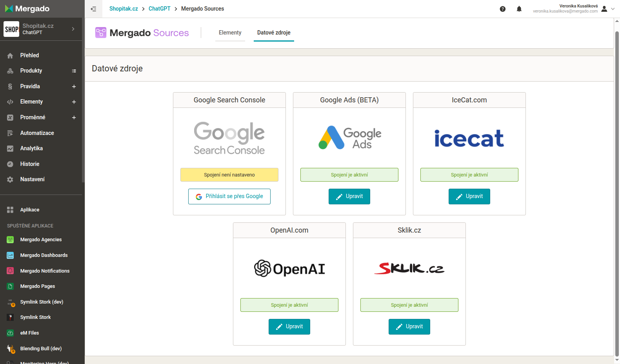Click the Sklik.cz logo image
The height and width of the screenshot is (364, 620).
[409, 268]
